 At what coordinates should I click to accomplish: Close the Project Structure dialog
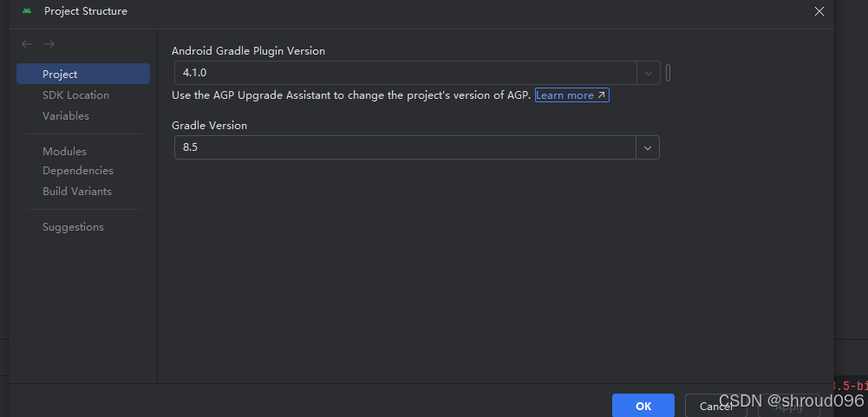coord(819,11)
